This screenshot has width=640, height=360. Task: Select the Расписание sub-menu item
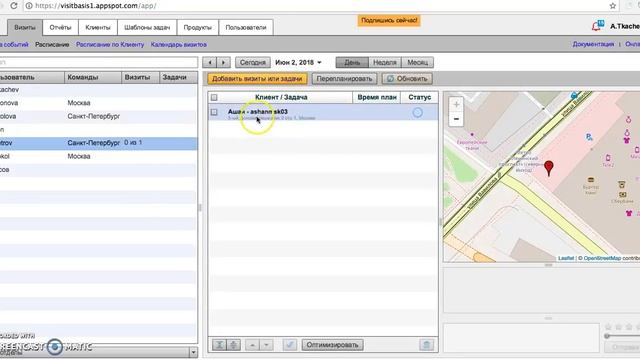coord(52,44)
